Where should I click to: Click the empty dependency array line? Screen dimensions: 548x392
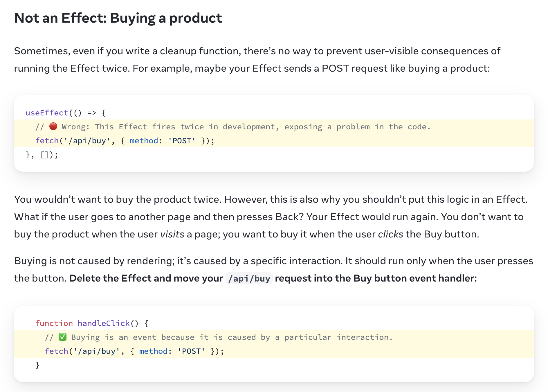pos(42,155)
